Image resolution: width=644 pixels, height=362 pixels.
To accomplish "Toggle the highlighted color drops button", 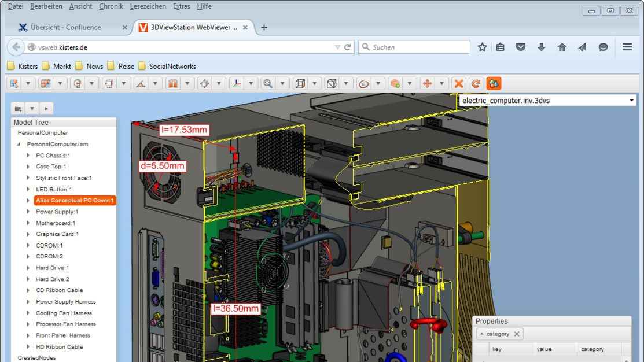I will 493,84.
